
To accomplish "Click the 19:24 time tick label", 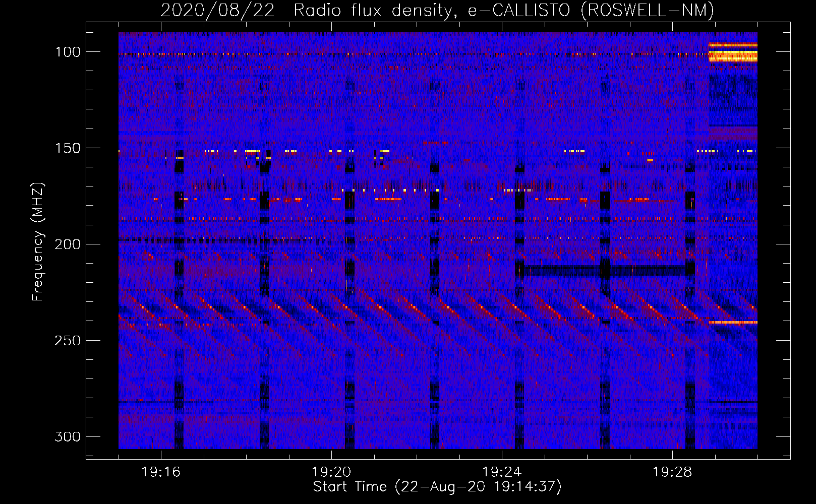I will pyautogui.click(x=502, y=472).
